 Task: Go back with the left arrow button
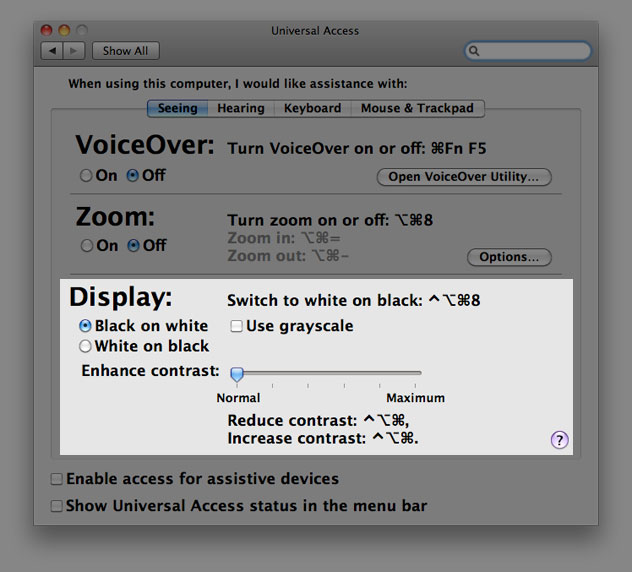point(50,50)
